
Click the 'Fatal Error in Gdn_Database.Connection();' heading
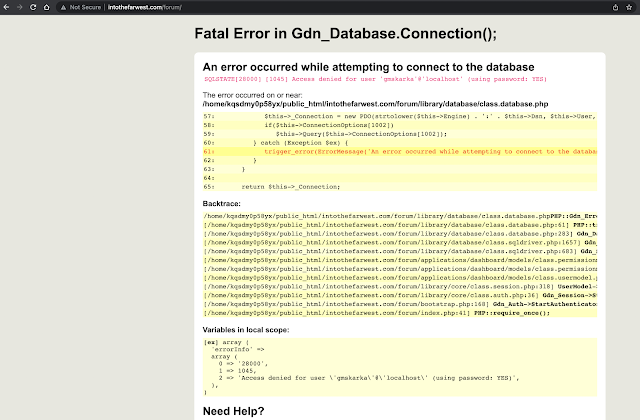pyautogui.click(x=345, y=33)
